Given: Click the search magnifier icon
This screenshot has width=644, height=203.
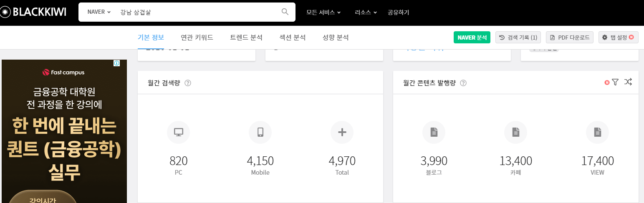Looking at the screenshot, I should point(285,12).
